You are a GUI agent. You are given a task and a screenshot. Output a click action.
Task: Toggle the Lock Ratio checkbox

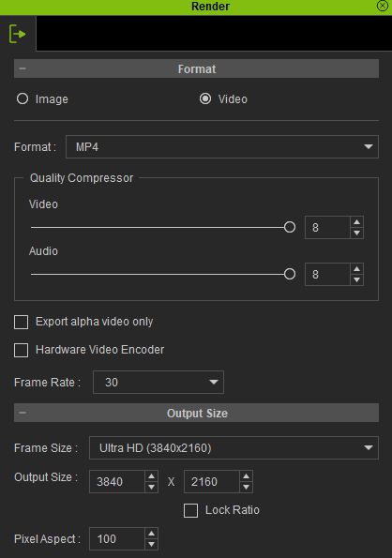[190, 510]
